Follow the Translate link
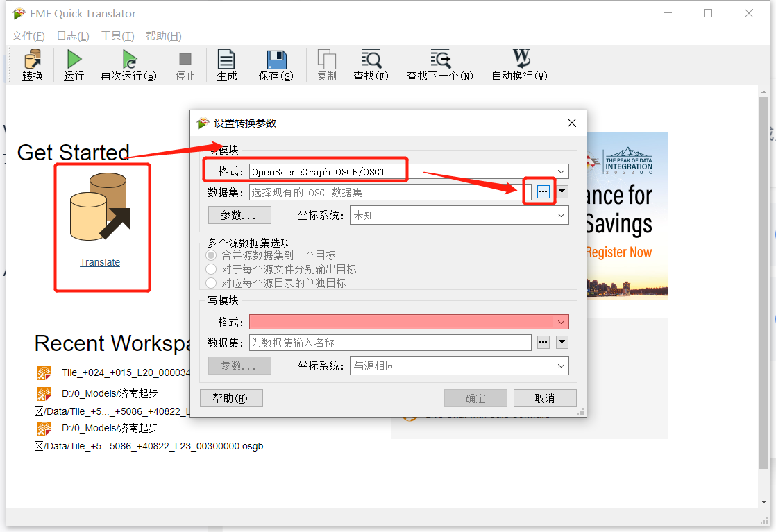This screenshot has height=532, width=776. coord(100,262)
